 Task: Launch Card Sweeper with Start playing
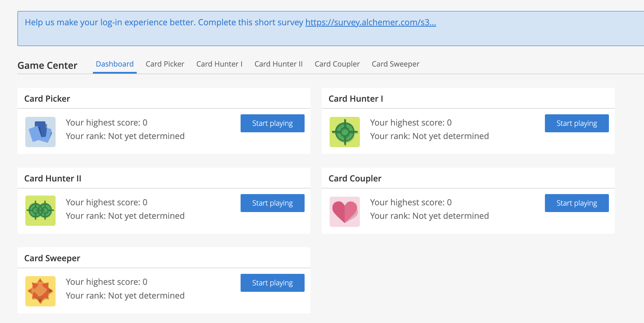(272, 283)
